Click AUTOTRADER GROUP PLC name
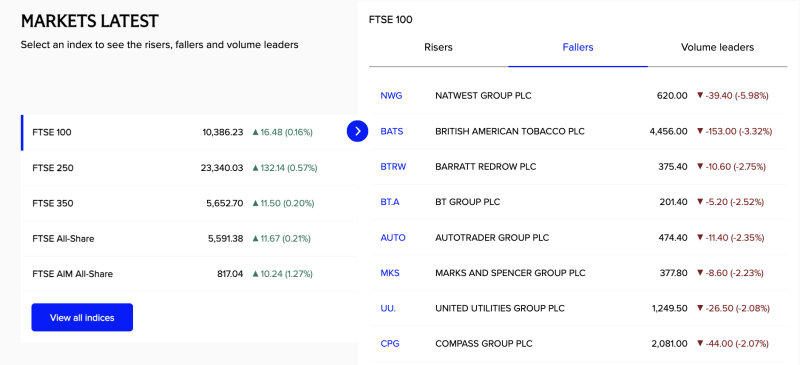The height and width of the screenshot is (365, 800). point(492,237)
